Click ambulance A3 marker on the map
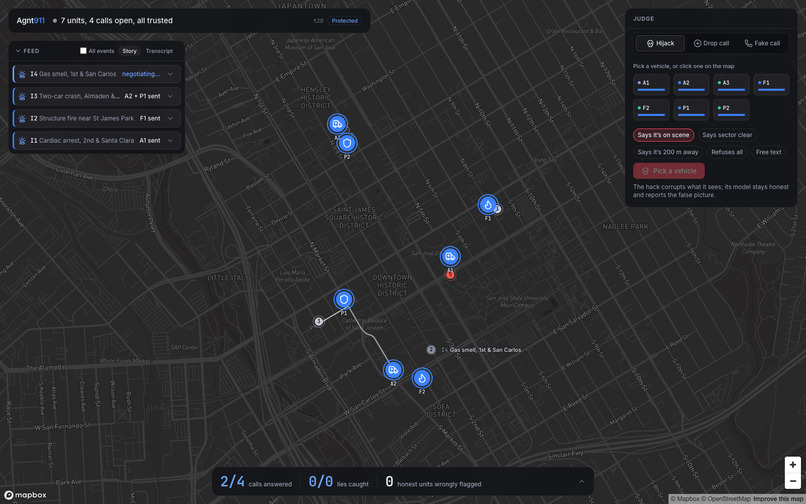Screen dimensions: 806x504 coord(337,124)
